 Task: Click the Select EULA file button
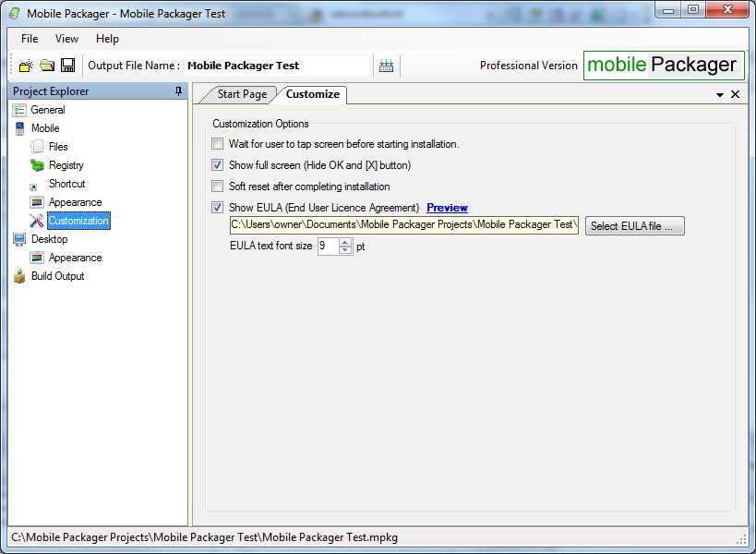(634, 226)
